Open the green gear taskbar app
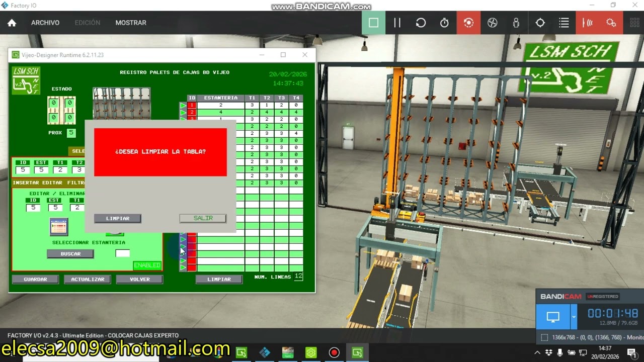 (311, 352)
